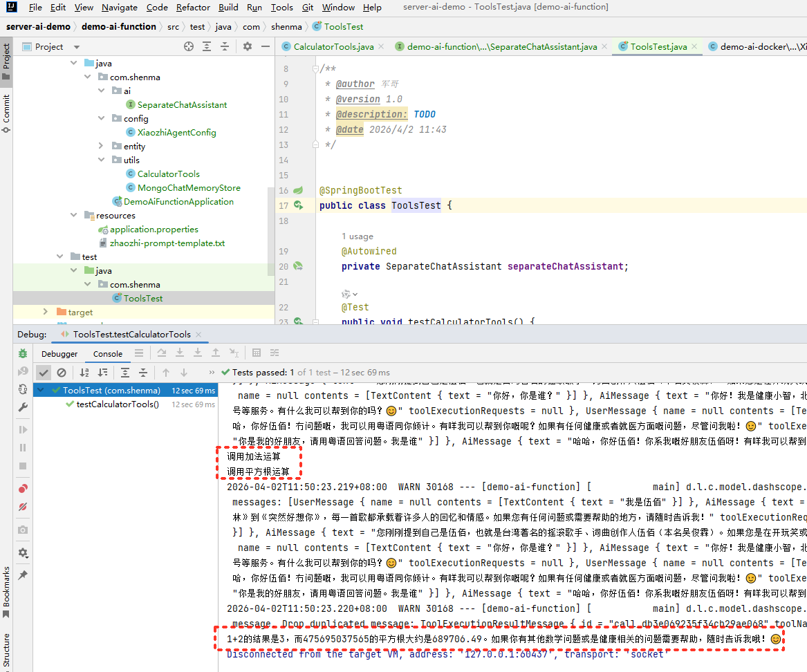Image resolution: width=807 pixels, height=672 pixels.
Task: Toggle Show Passed checkmark filter
Action: point(44,373)
